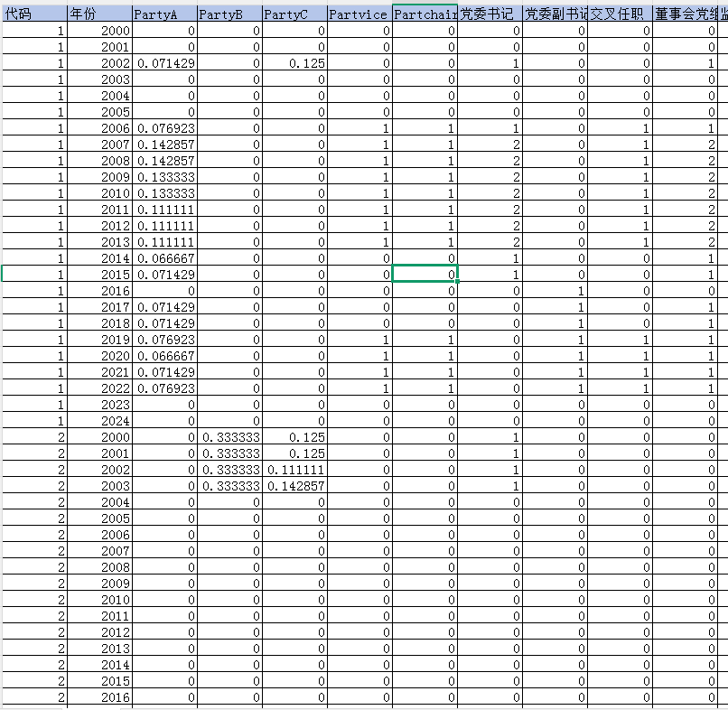Click the first 0.125 value in PartyC

tap(294, 63)
